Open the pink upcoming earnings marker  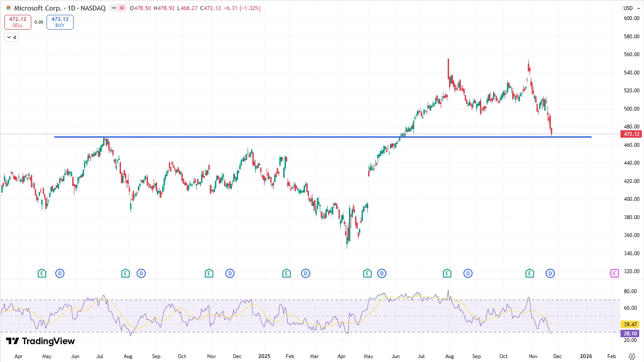coord(614,274)
